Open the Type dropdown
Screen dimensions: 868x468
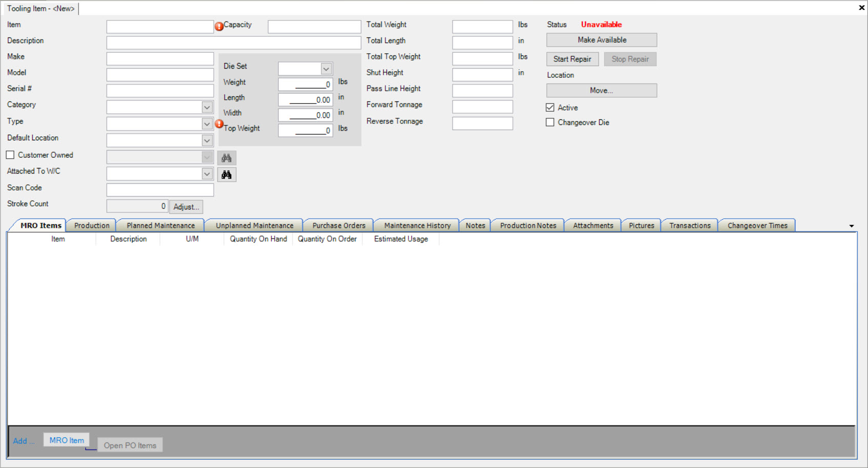(x=207, y=124)
